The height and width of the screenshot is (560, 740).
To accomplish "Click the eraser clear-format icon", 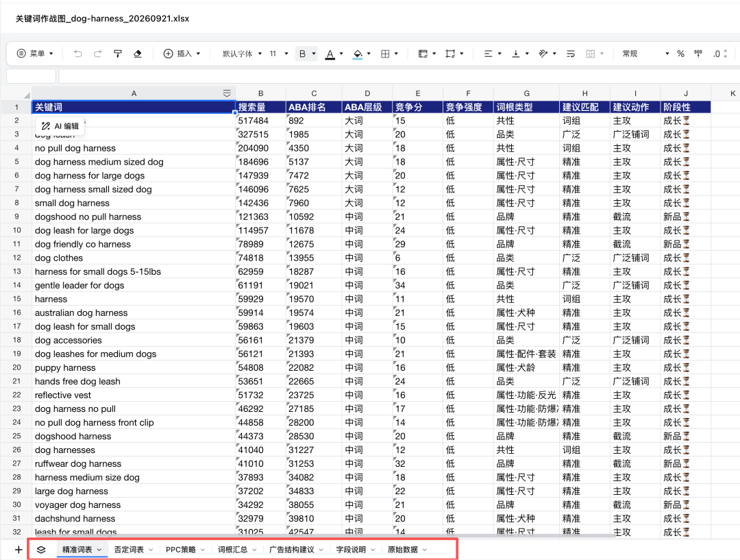I will pyautogui.click(x=137, y=54).
